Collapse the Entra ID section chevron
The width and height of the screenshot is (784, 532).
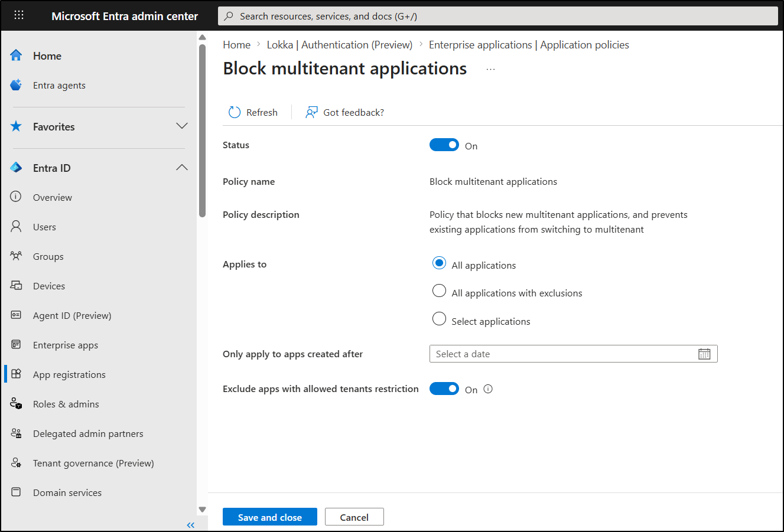tap(182, 167)
